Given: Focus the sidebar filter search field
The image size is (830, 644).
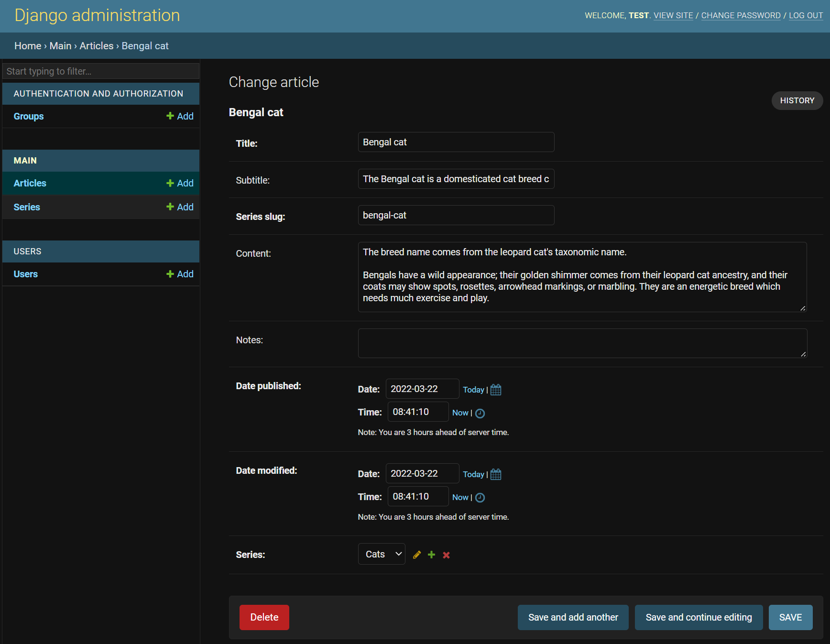Looking at the screenshot, I should pos(100,71).
